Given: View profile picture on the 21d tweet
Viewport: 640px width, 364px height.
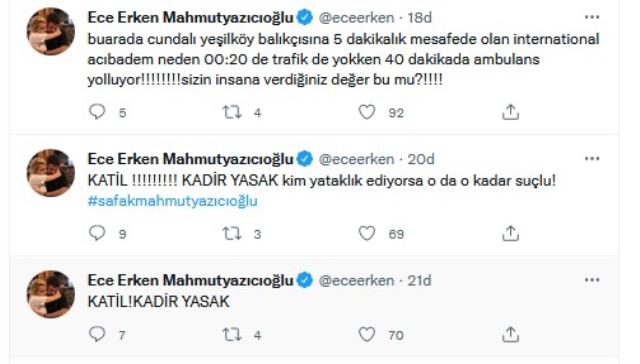Looking at the screenshot, I should (x=51, y=294).
